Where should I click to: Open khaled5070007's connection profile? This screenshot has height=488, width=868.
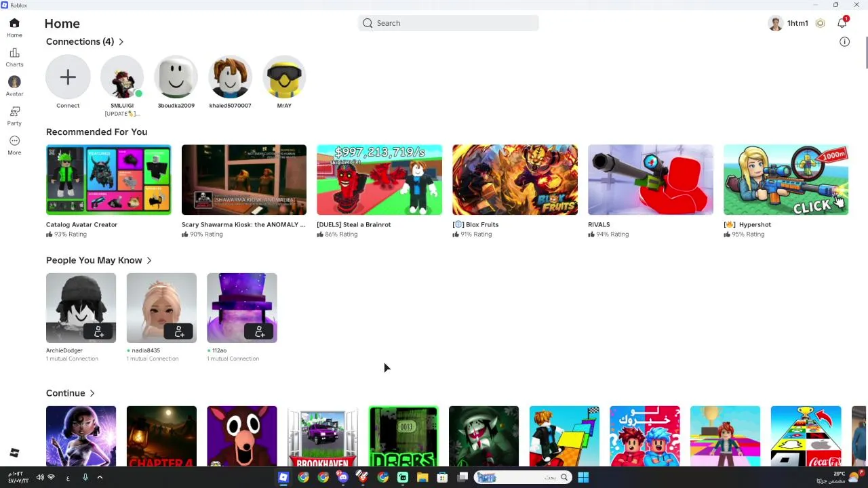tap(230, 77)
